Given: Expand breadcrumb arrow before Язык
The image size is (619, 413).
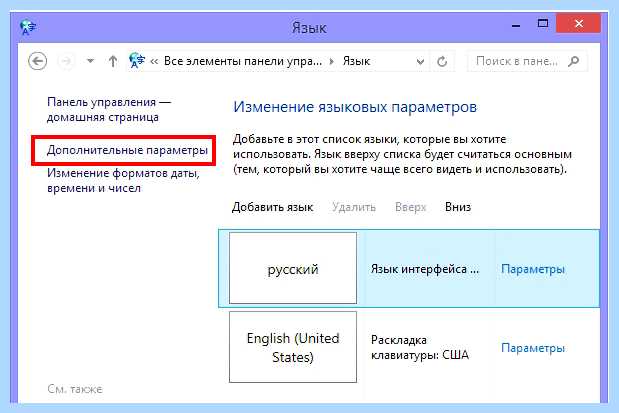Looking at the screenshot, I should point(332,61).
